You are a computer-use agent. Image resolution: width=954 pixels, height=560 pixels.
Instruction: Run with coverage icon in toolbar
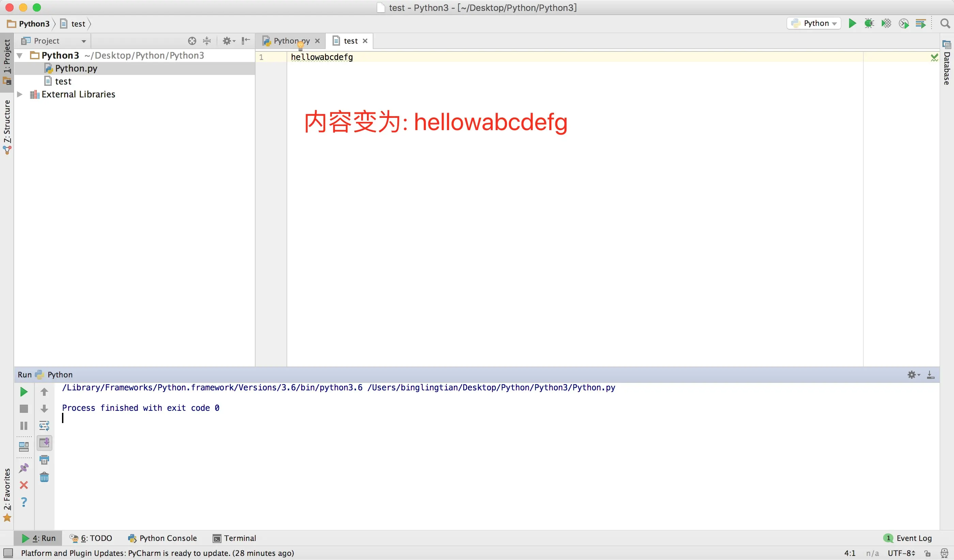tap(886, 24)
